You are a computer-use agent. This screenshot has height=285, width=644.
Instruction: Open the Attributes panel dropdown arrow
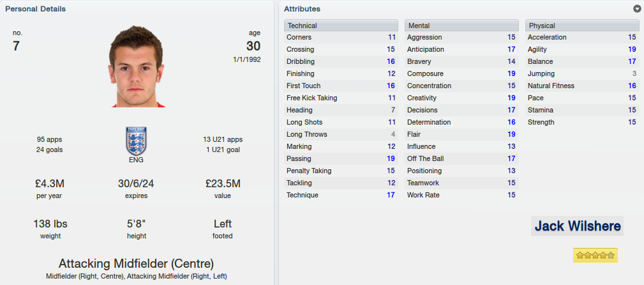(x=636, y=9)
